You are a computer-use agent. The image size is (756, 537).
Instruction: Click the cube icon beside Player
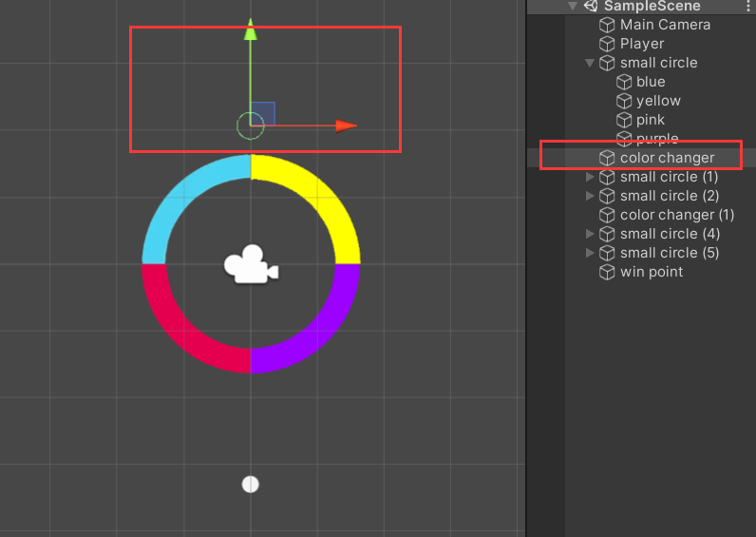(607, 44)
